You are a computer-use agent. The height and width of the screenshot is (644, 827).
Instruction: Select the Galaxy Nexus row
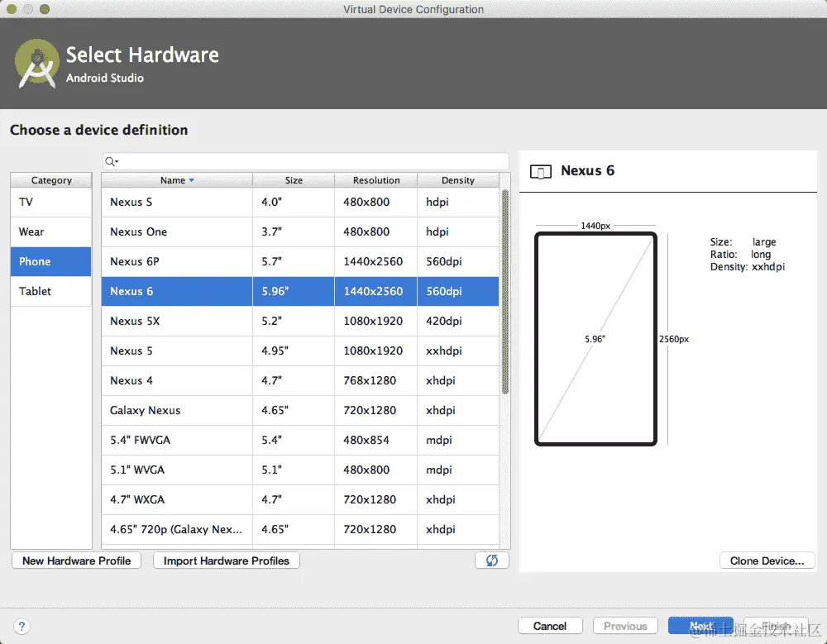300,410
